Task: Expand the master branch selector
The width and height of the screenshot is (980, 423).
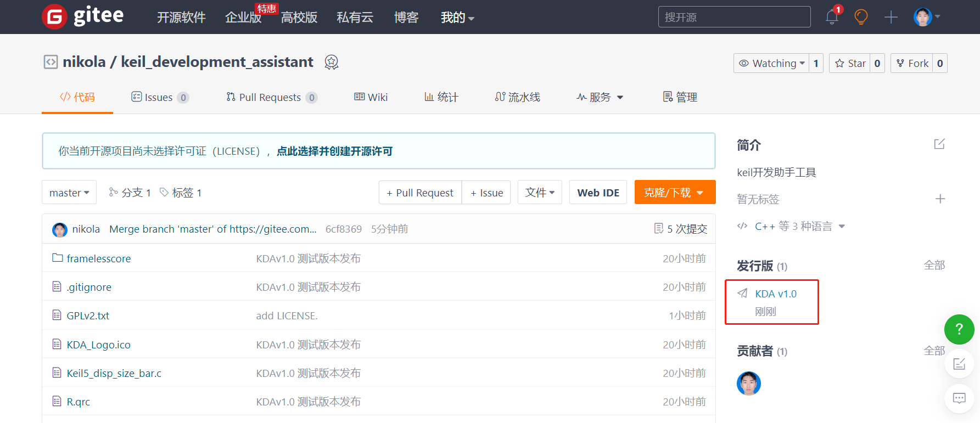Action: [69, 193]
